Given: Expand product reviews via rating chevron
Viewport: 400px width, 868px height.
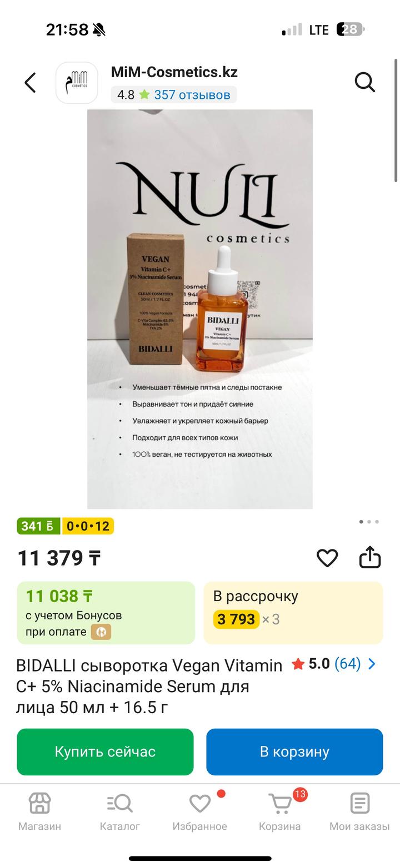Looking at the screenshot, I should click(x=372, y=664).
